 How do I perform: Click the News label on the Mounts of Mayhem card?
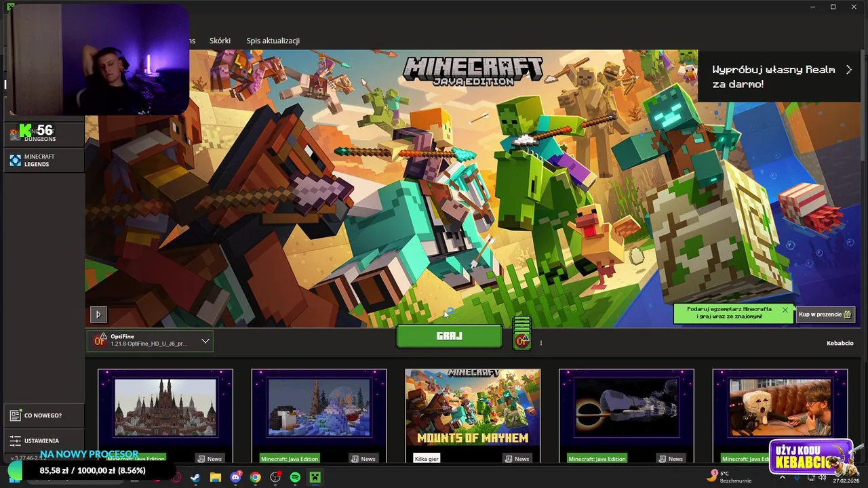coord(517,459)
